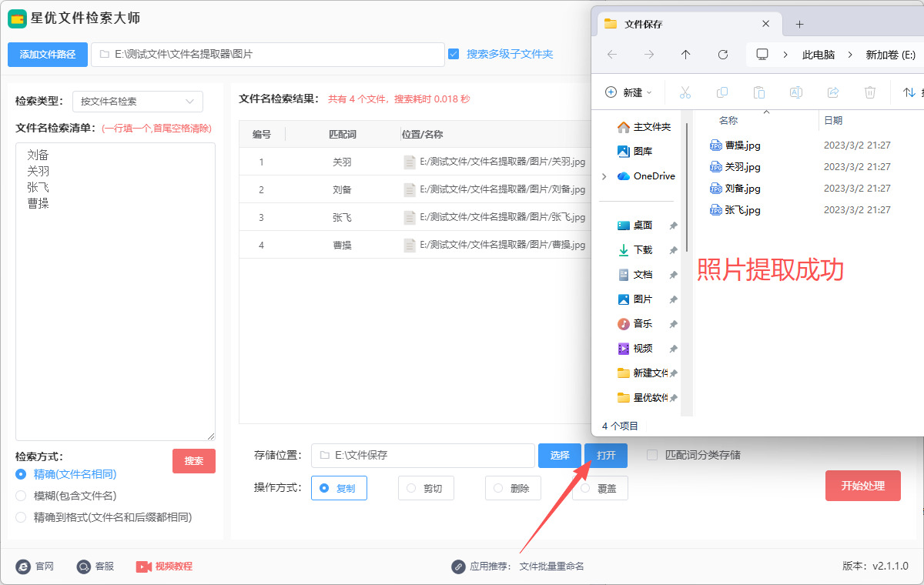This screenshot has width=924, height=585.
Task: Click chevron before 此电脑 in address bar
Action: 785,55
